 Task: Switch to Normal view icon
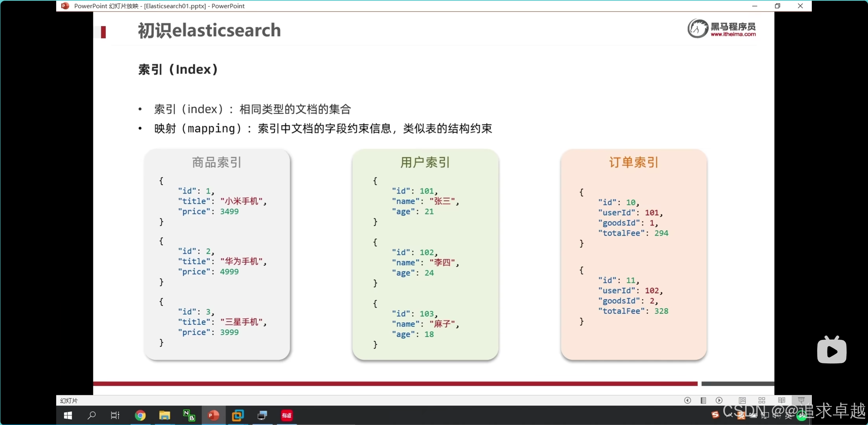click(742, 400)
